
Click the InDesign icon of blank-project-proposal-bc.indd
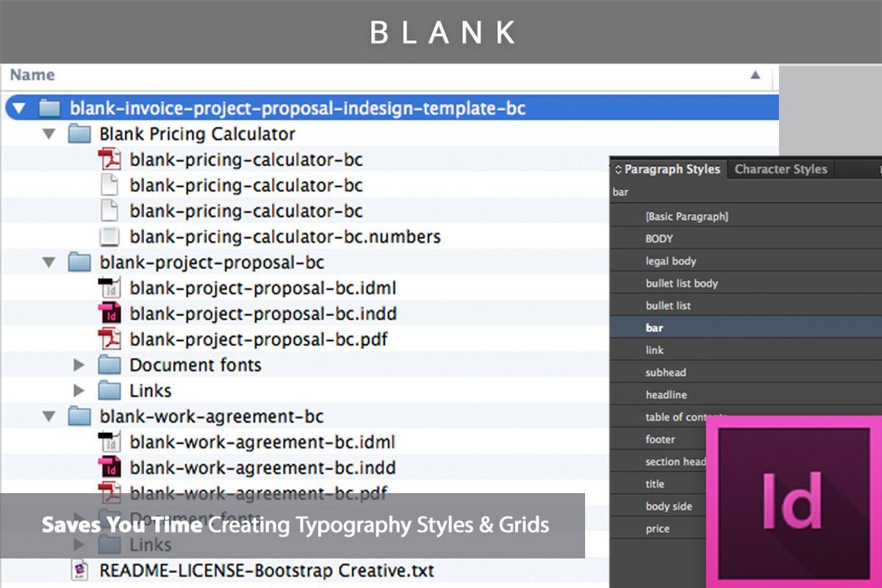pyautogui.click(x=109, y=314)
